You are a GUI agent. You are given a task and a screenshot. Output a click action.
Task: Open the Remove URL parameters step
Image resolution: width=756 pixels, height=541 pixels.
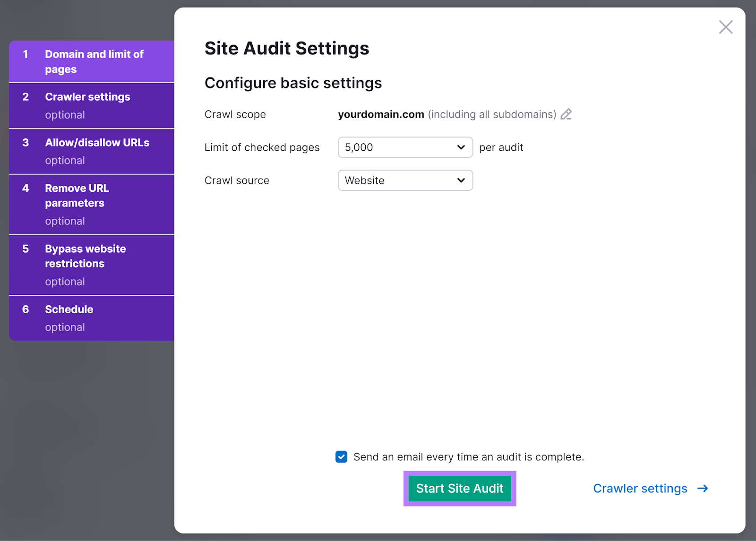pos(91,204)
